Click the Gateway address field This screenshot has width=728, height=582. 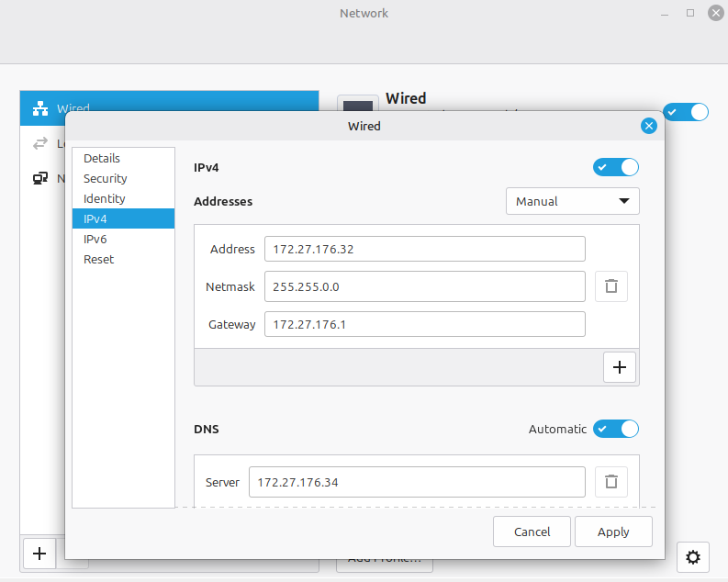click(x=424, y=324)
